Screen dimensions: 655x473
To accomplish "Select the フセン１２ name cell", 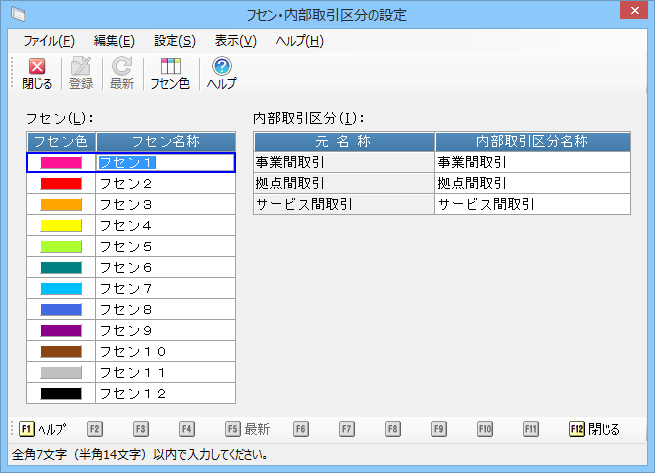I will tap(165, 393).
